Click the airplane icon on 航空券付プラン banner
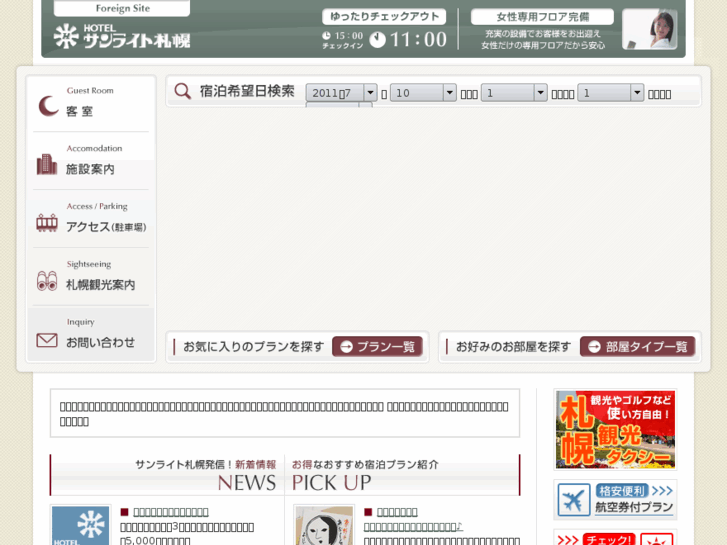Viewport: 727px width, 545px height. point(574,500)
